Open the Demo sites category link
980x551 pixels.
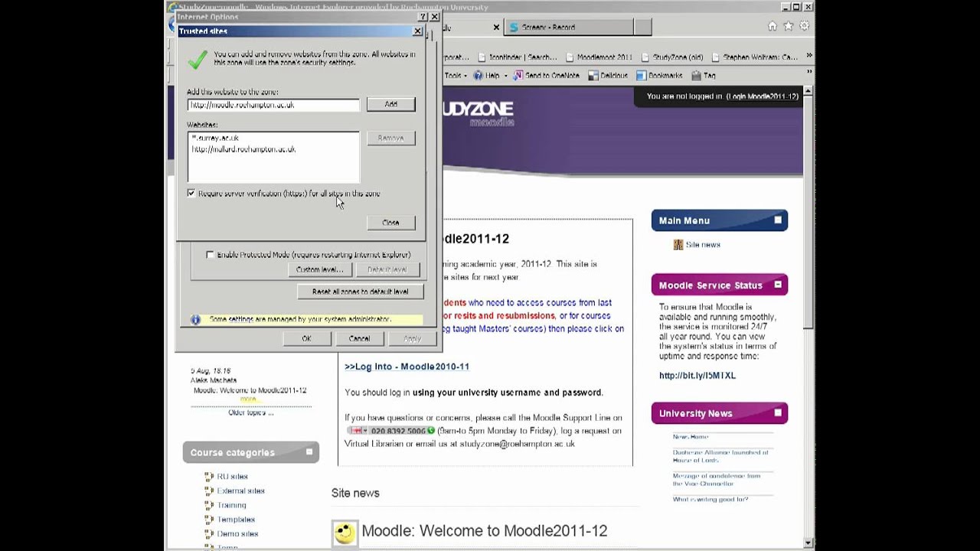coord(237,534)
